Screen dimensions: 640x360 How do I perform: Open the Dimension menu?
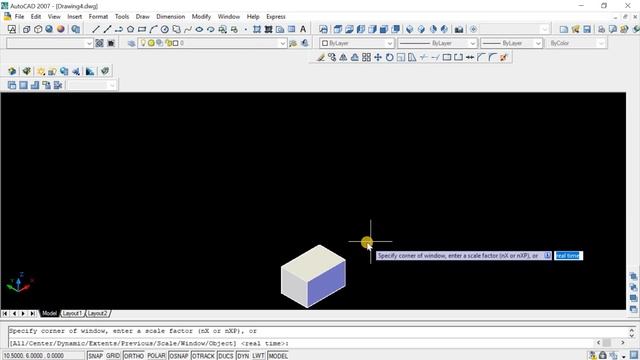coord(171,17)
